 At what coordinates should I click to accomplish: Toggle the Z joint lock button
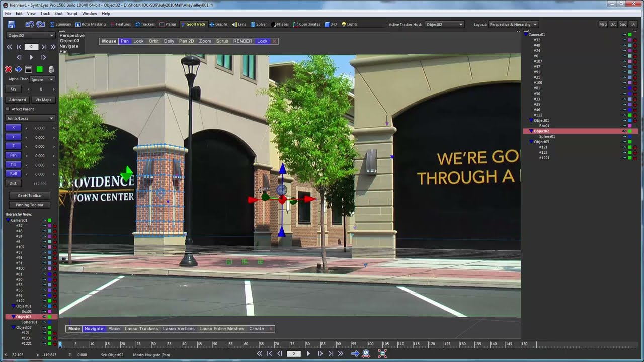[x=14, y=146]
